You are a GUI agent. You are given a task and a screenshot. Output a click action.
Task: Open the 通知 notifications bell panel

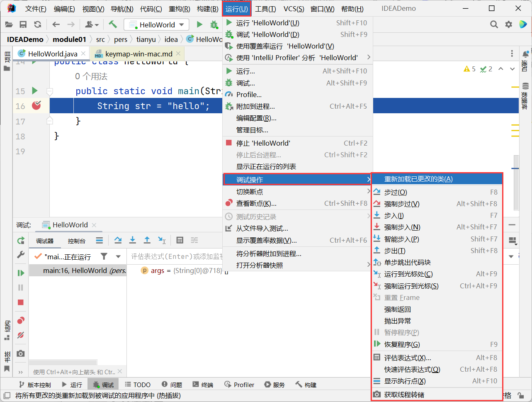point(525,61)
